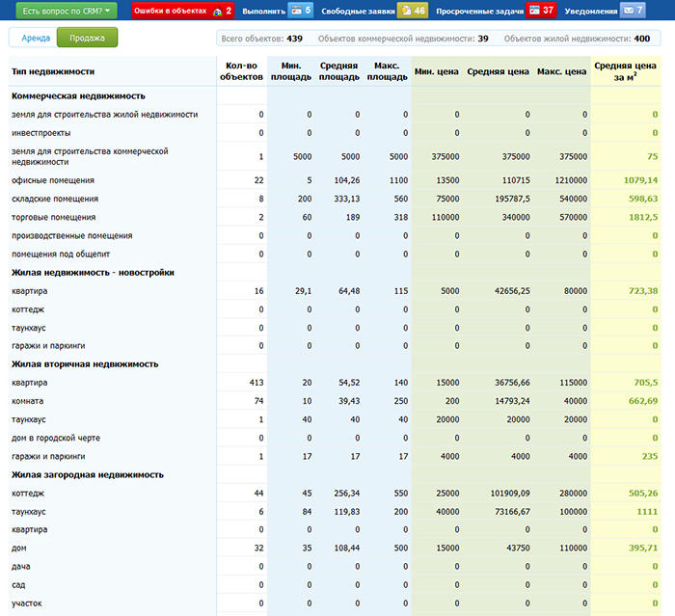The height and width of the screenshot is (616, 675).
Task: Select 'Жилая недвижимость - новостройки' section heading
Action: pyautogui.click(x=93, y=273)
